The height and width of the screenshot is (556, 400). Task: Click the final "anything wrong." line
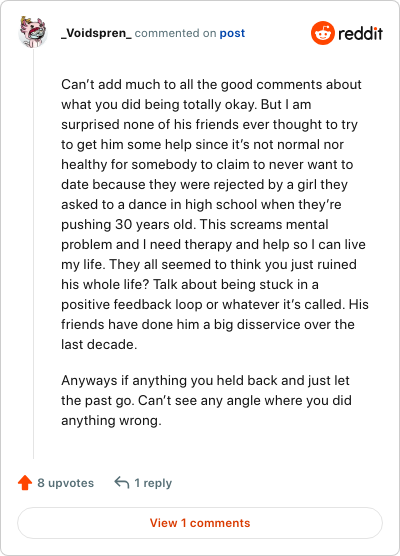[111, 421]
